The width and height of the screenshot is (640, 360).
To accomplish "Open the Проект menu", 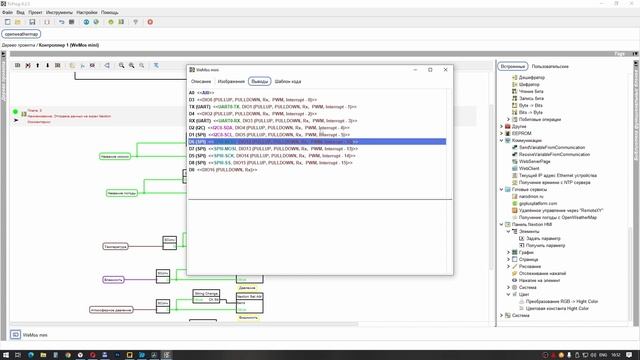I will click(x=36, y=13).
